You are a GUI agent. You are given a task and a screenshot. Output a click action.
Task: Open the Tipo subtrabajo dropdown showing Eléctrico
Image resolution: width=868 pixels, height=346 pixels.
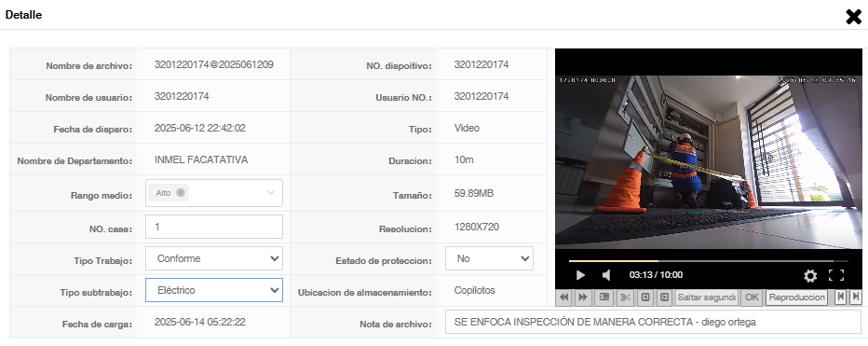[214, 290]
